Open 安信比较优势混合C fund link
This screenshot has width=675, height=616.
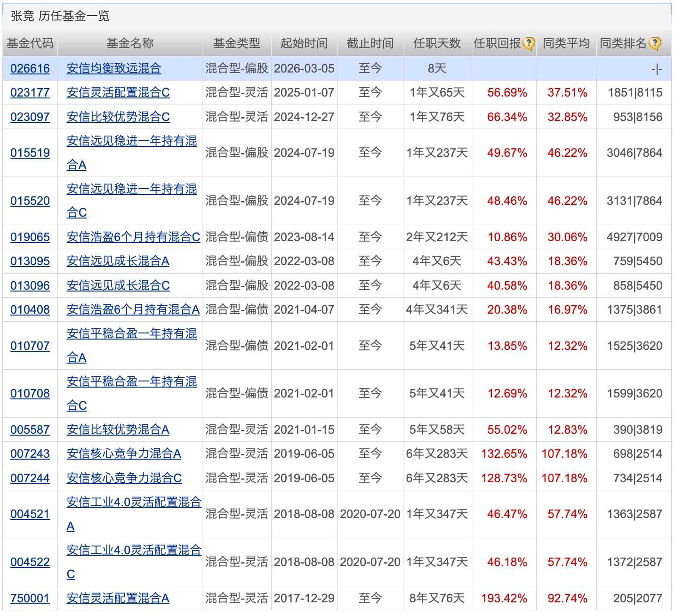[118, 117]
